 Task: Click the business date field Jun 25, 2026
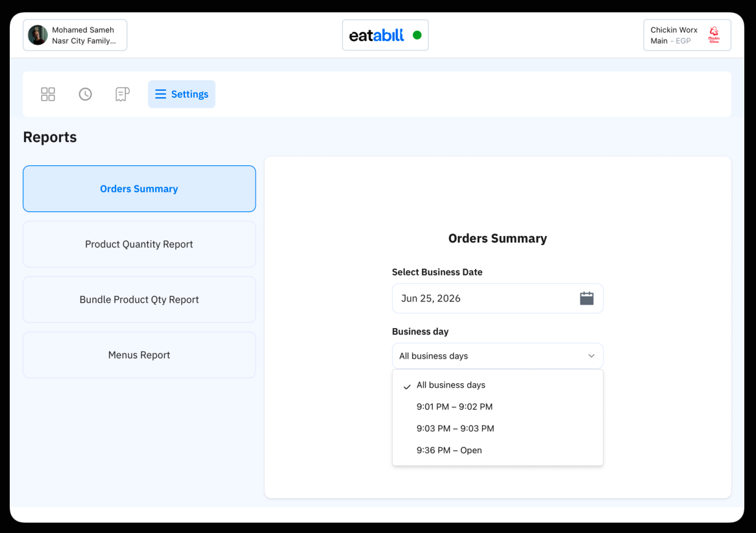(x=498, y=298)
